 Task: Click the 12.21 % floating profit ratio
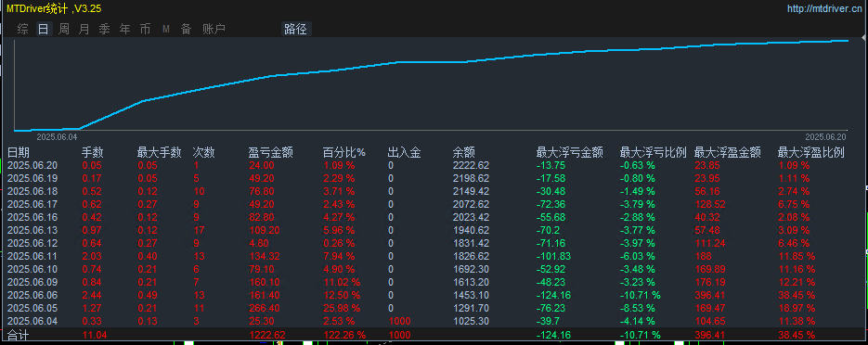coord(797,282)
